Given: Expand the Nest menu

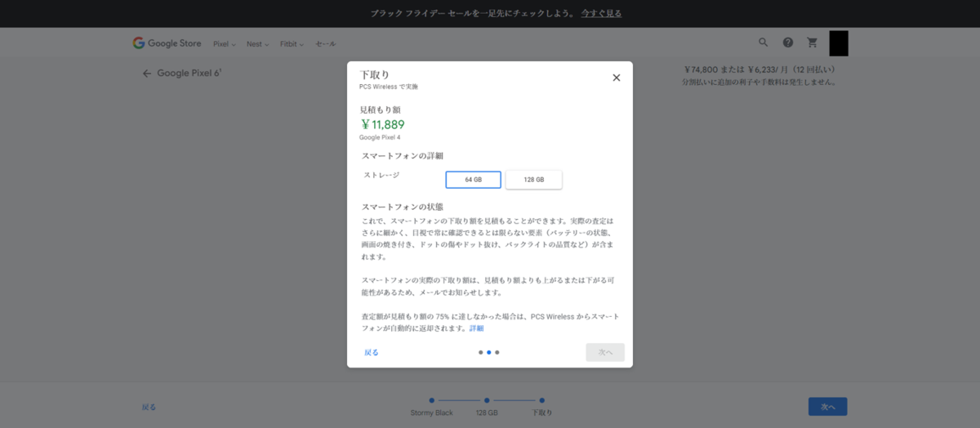Looking at the screenshot, I should (258, 44).
